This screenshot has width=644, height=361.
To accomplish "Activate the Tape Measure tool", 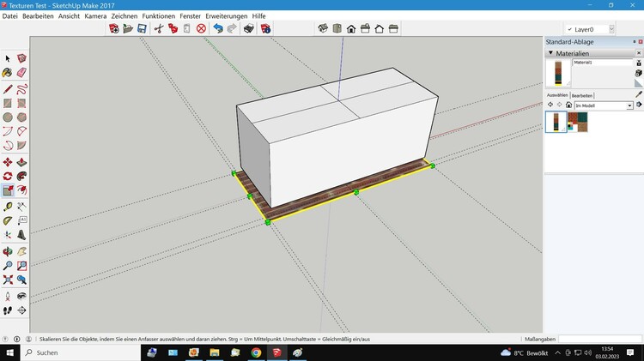I will point(8,206).
